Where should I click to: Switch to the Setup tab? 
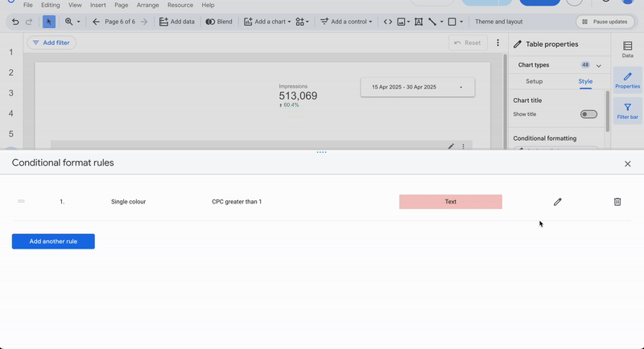tap(535, 81)
